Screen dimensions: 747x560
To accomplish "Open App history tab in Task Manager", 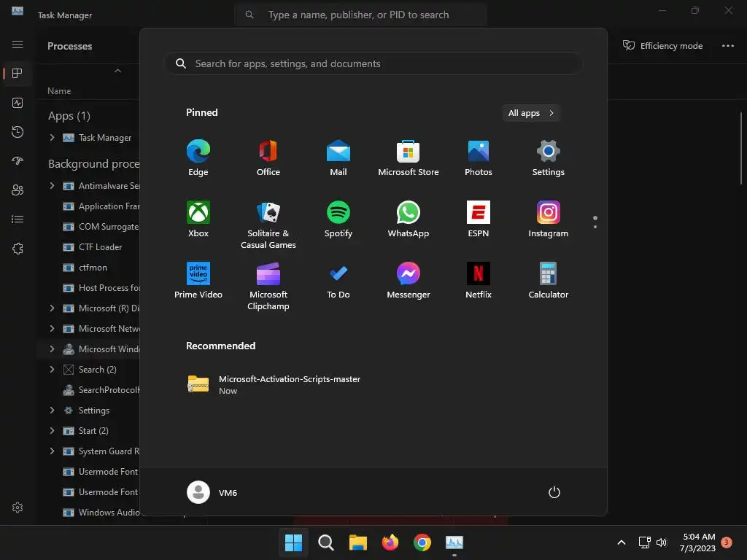I will click(x=18, y=132).
